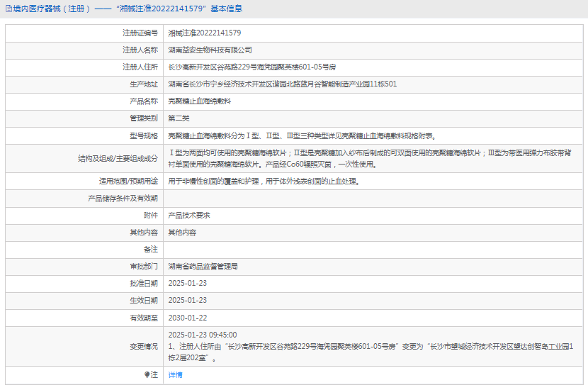
Task: Select the address beginning 长沙高新开发区谷苑路229号
Action: [x=252, y=67]
